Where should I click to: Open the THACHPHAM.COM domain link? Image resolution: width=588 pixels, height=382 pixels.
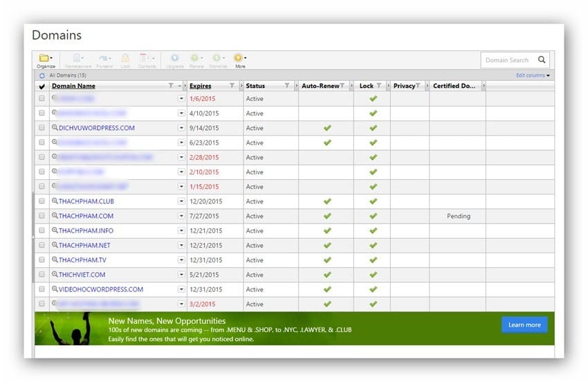[x=86, y=216]
